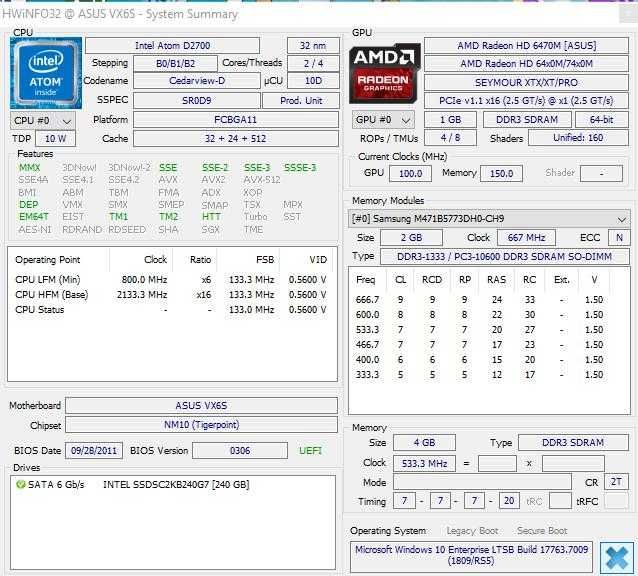This screenshot has width=638, height=576.
Task: Click the MMX feature label
Action: [30, 168]
